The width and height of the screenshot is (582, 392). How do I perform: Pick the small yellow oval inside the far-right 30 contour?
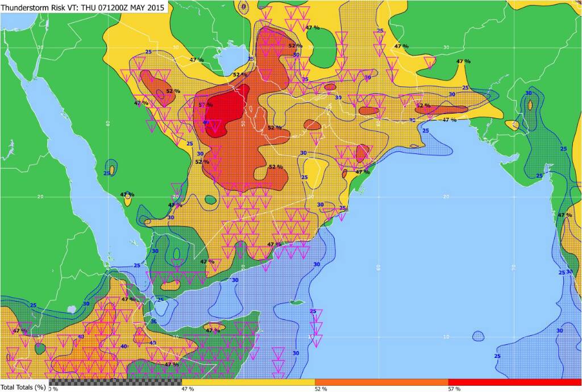[530, 105]
